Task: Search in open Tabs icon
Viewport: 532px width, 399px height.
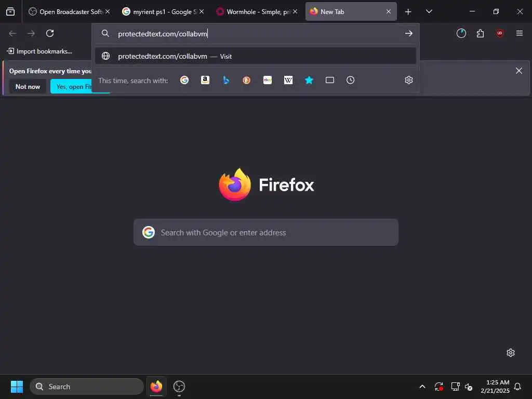Action: pos(330,80)
